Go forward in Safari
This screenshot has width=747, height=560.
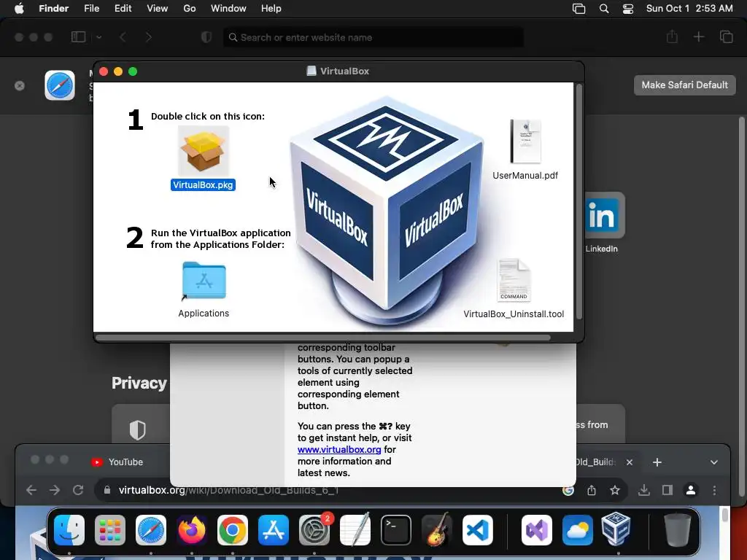coord(149,37)
